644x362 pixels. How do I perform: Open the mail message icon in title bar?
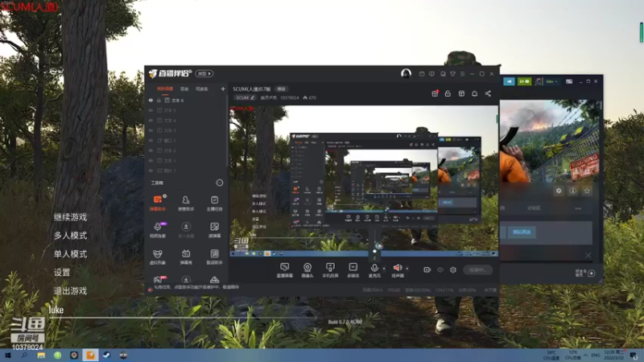click(x=422, y=74)
